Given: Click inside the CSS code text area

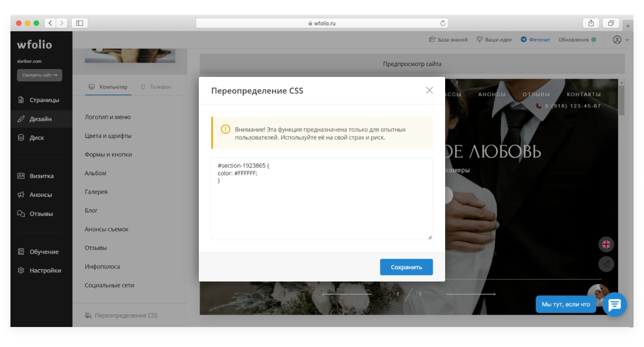Looking at the screenshot, I should point(322,204).
